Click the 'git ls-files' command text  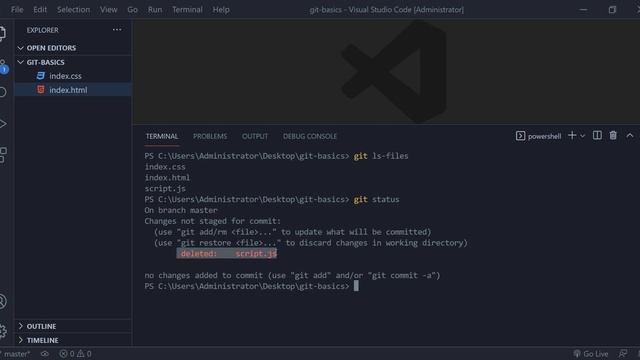click(381, 156)
